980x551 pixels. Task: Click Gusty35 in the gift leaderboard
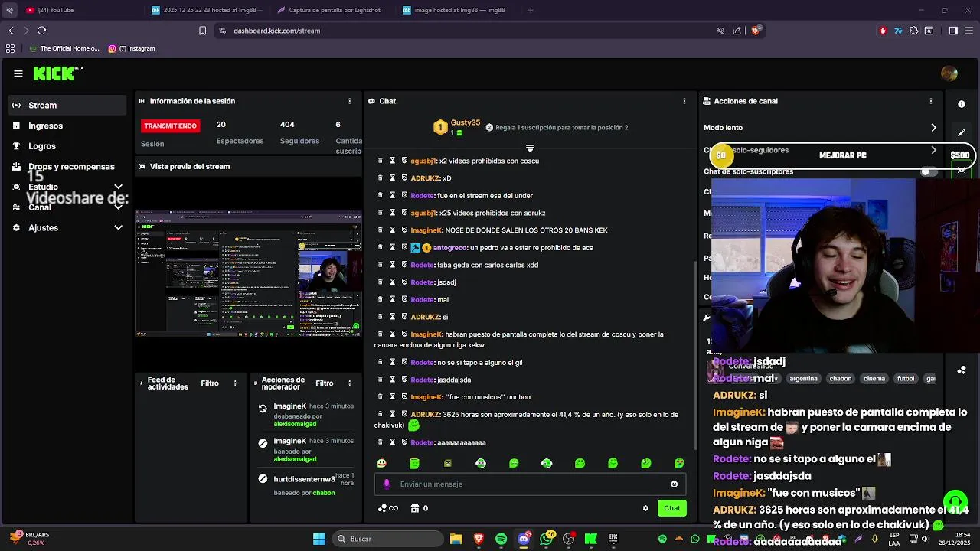click(x=465, y=122)
